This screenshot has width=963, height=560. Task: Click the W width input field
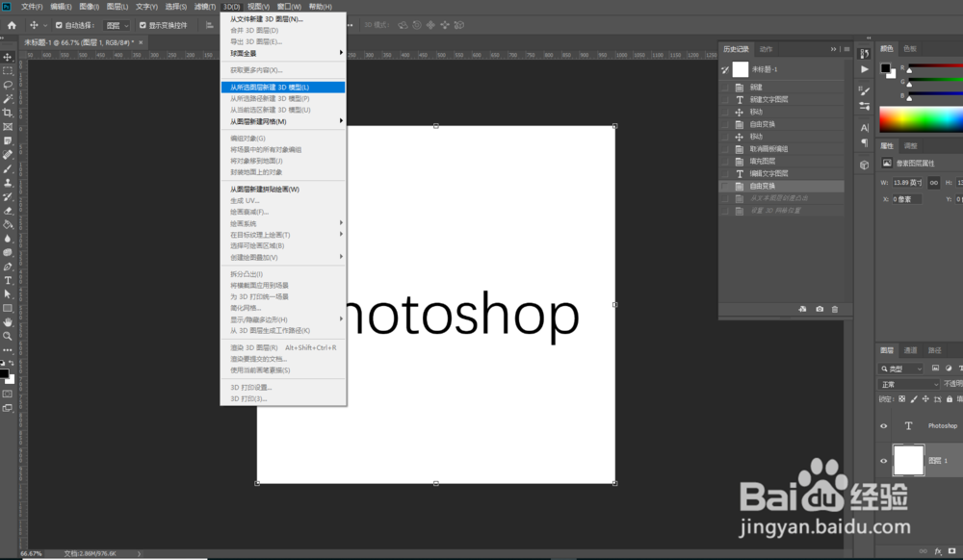(907, 182)
